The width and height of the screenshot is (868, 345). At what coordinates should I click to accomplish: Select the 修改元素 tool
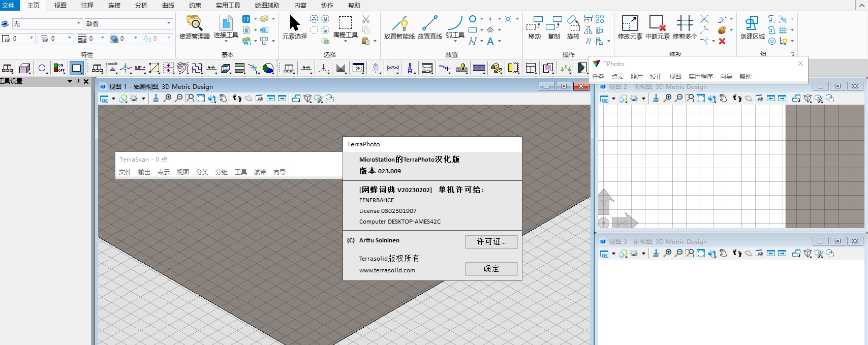click(630, 27)
